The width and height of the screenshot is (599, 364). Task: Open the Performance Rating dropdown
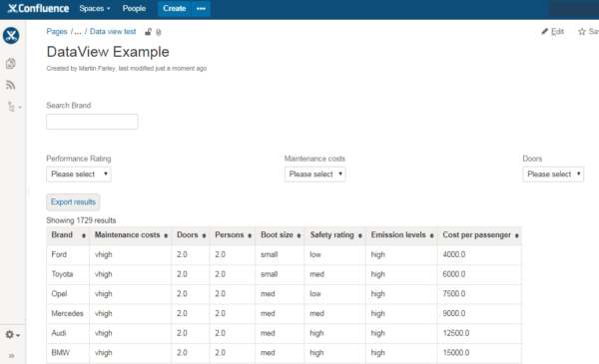(x=78, y=175)
